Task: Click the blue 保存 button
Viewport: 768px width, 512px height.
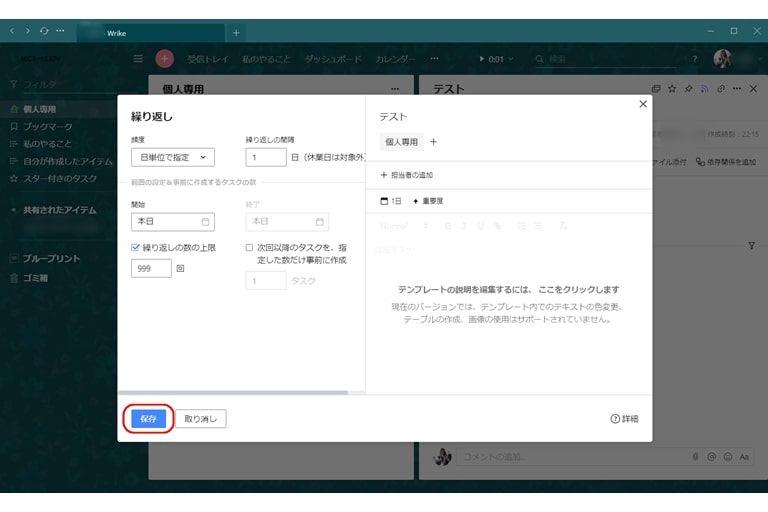Action: pos(148,418)
